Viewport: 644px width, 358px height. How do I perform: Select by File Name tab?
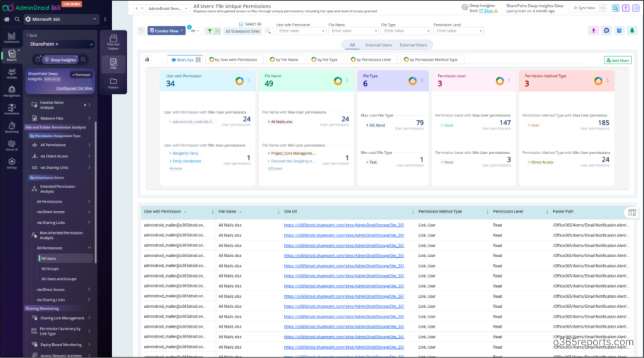(x=284, y=59)
